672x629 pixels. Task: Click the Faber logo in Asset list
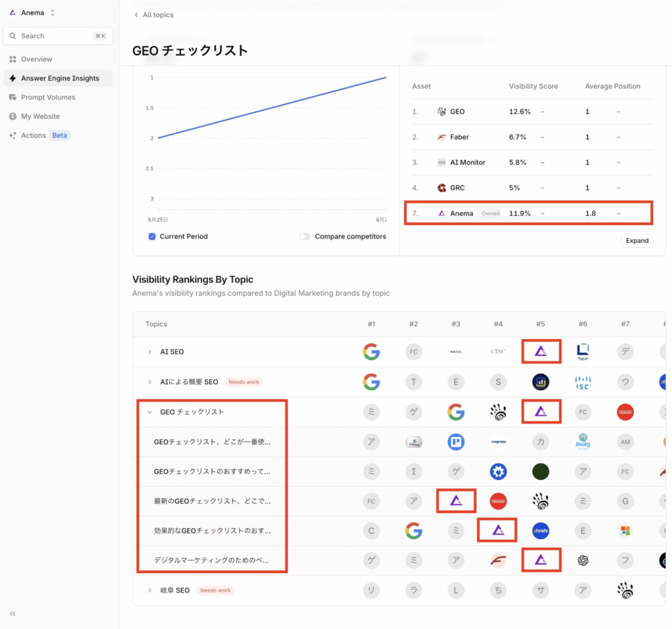pos(442,137)
